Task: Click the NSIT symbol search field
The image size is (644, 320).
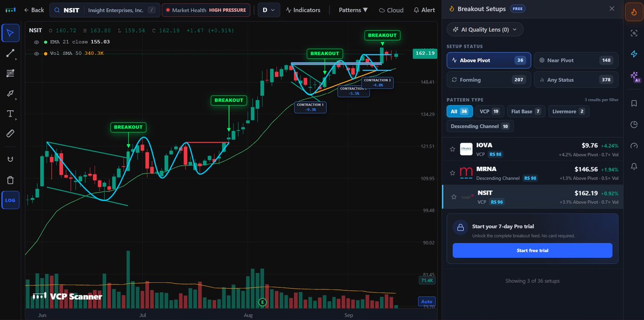Action: click(105, 10)
